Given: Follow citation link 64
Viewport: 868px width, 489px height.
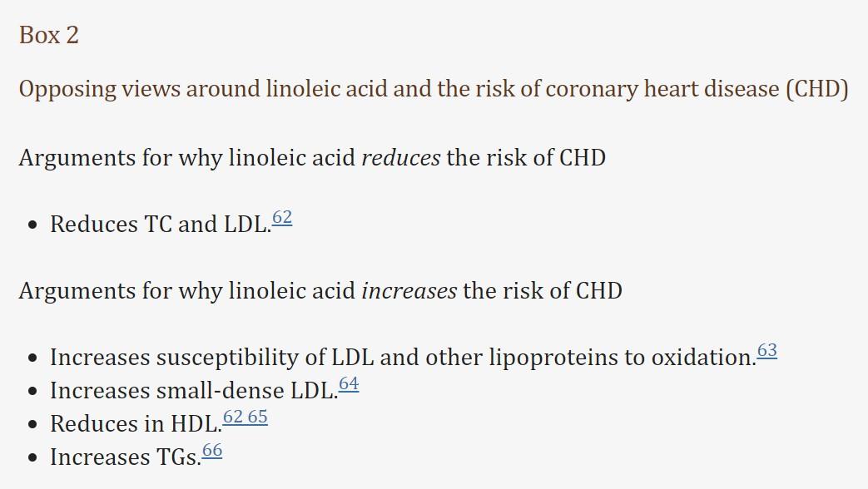Looking at the screenshot, I should [x=349, y=384].
